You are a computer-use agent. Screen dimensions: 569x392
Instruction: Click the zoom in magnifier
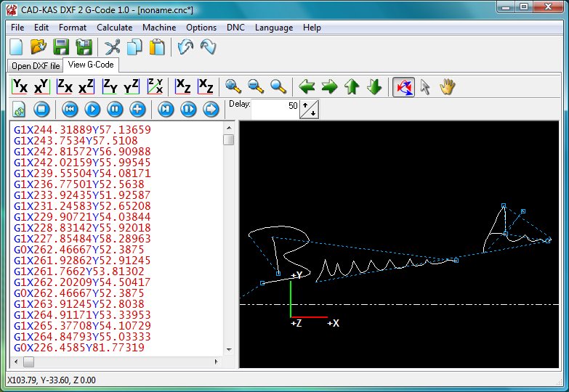point(233,86)
